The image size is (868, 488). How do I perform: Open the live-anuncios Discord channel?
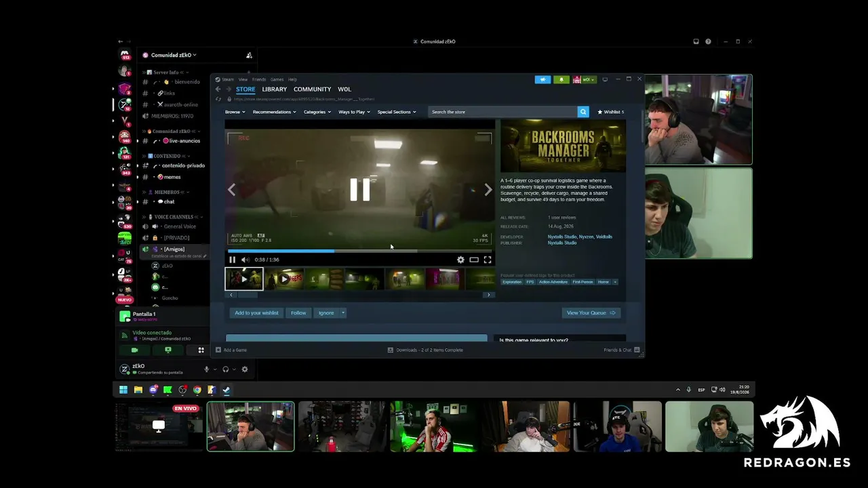[x=180, y=141]
